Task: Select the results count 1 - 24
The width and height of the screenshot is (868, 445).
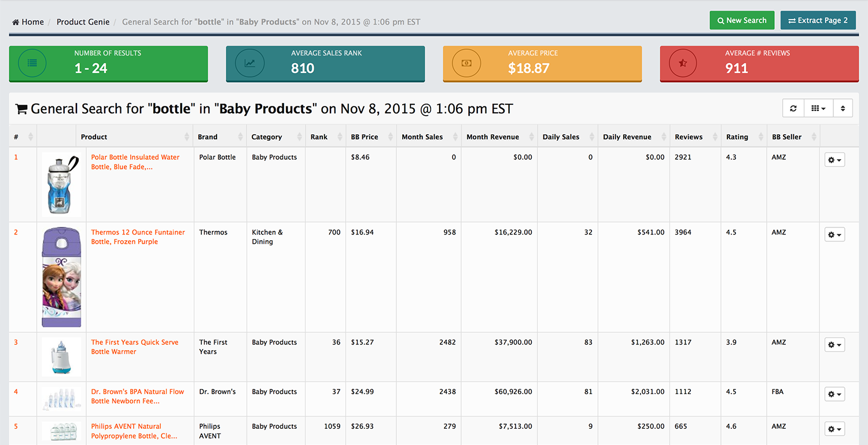Action: [91, 68]
